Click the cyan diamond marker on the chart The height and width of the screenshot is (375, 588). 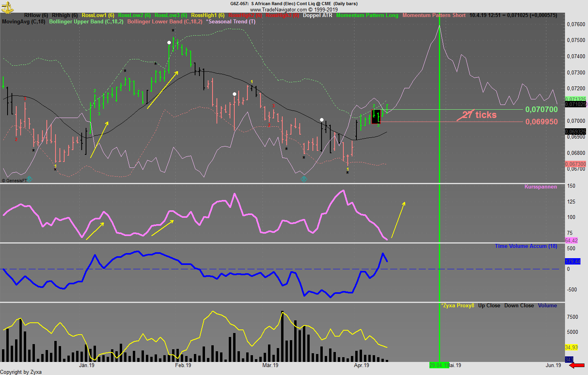click(x=304, y=179)
